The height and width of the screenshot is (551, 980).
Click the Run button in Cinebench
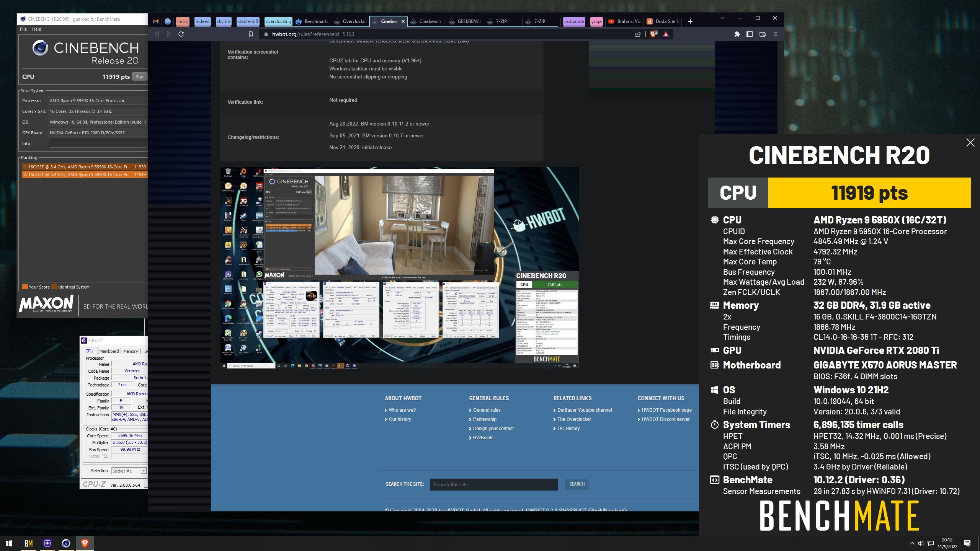139,77
